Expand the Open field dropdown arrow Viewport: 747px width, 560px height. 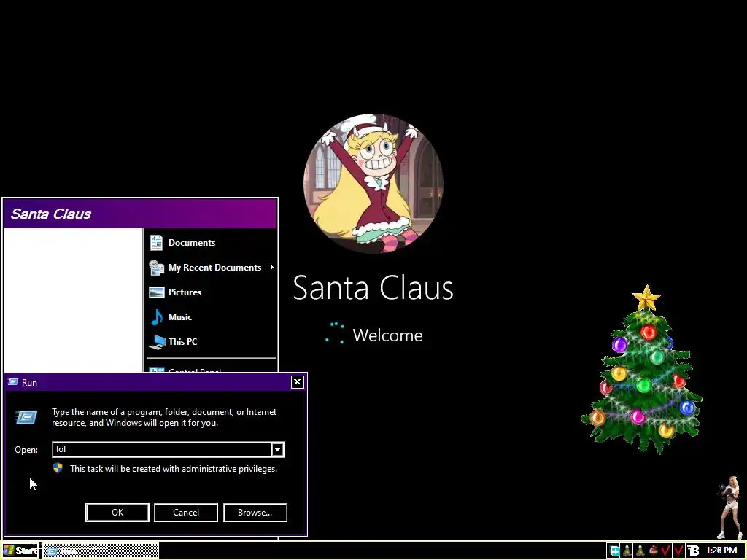point(277,449)
